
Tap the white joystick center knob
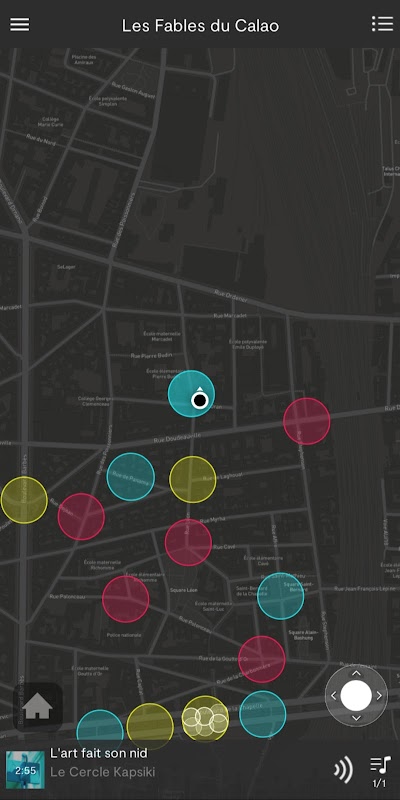356,695
